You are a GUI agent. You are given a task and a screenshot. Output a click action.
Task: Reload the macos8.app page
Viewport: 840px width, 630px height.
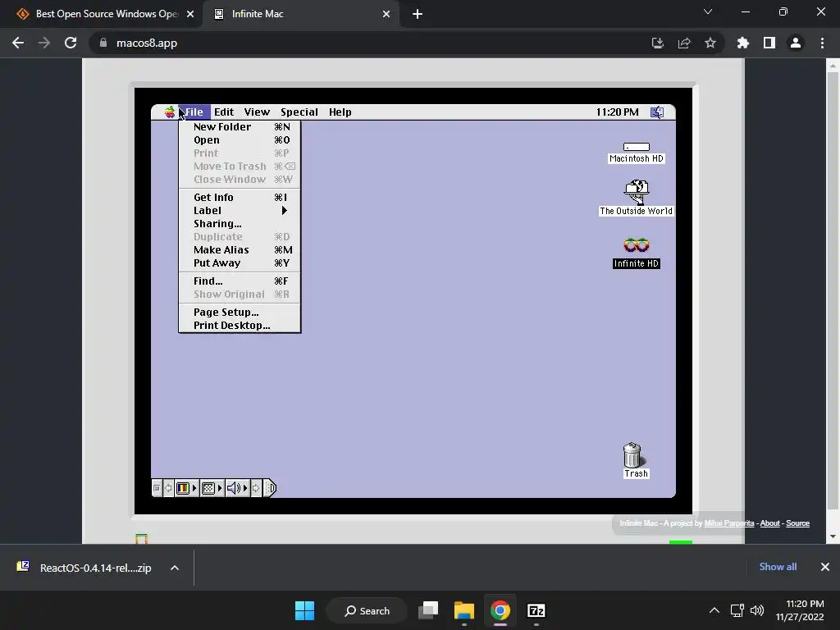tap(71, 43)
